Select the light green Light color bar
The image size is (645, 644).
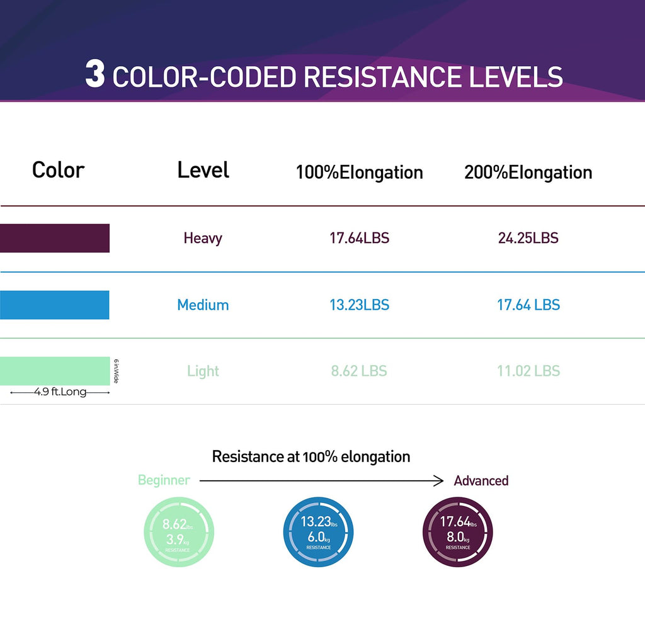click(55, 371)
